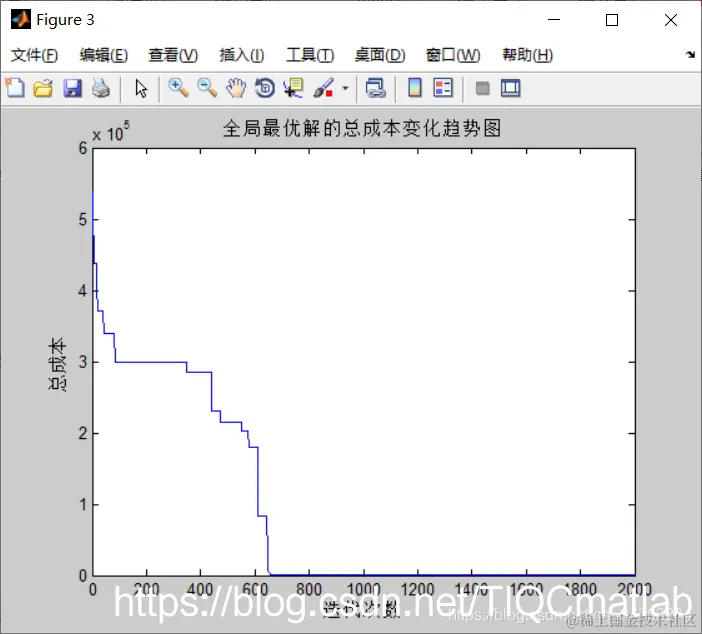Click Show Plot Tools and Dock Figure

pos(510,88)
